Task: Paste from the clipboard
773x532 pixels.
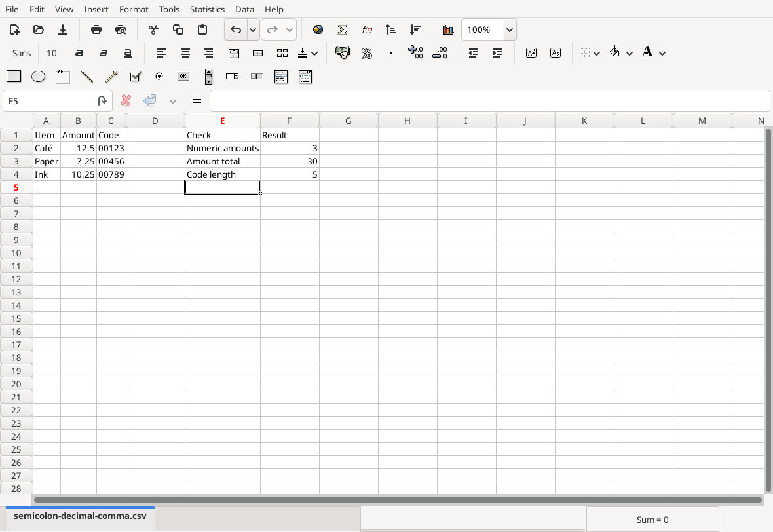Action: (202, 29)
